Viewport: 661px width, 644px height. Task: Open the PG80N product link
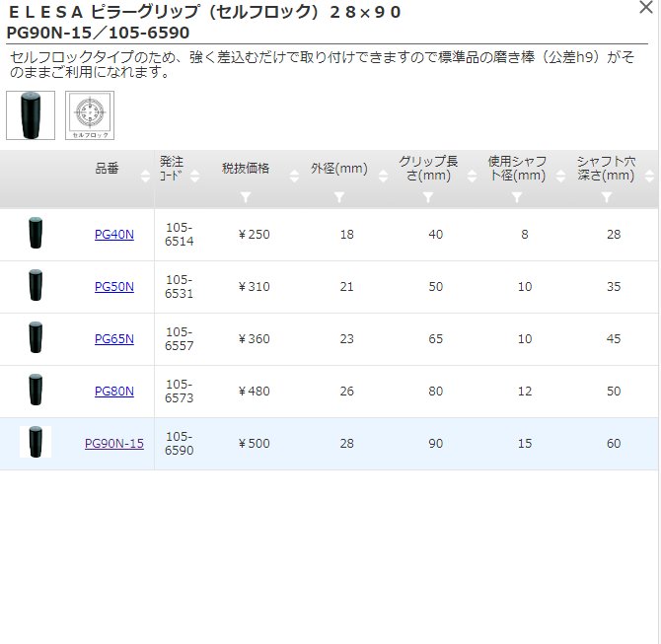[x=114, y=392]
